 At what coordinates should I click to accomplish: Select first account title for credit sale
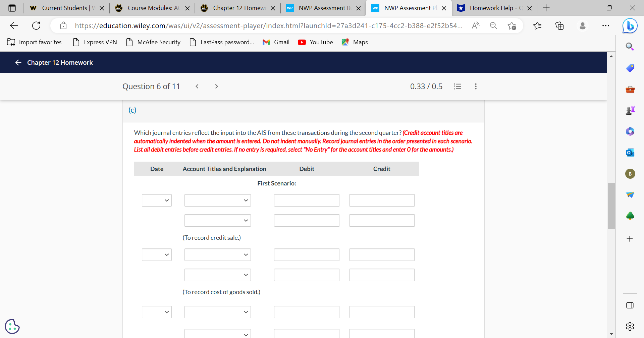[218, 201]
